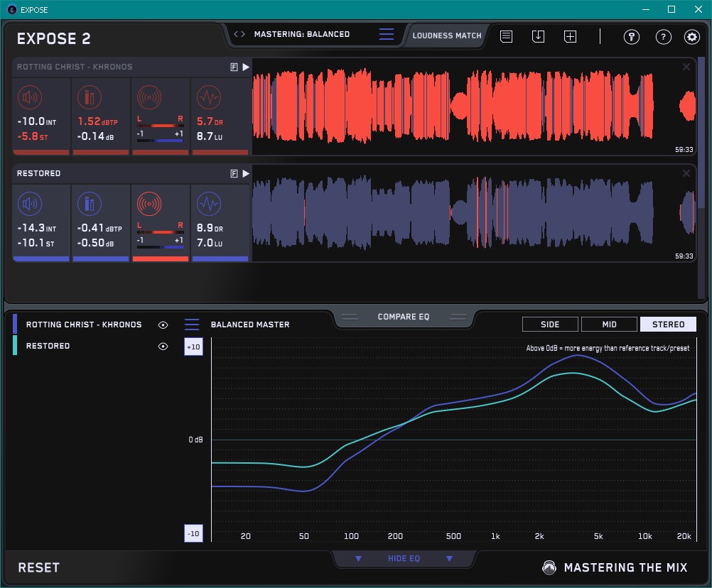712x588 pixels.
Task: Open the help question mark icon
Action: click(x=663, y=37)
